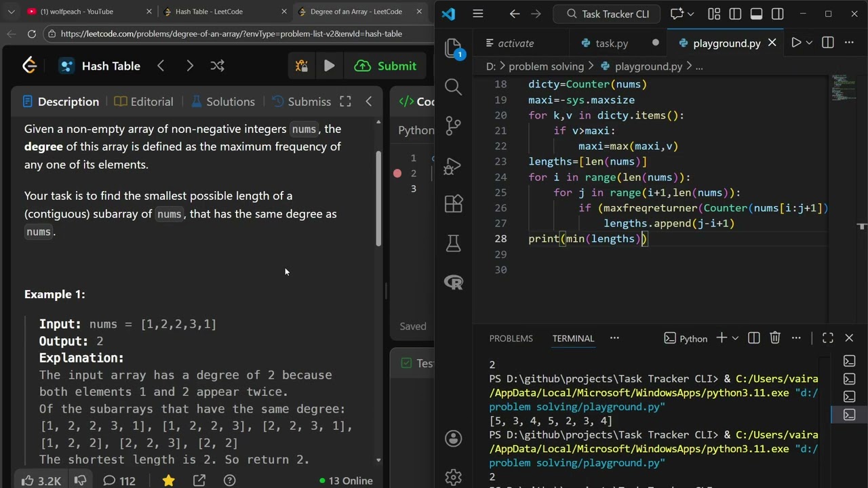
Task: Open comments count 112
Action: [119, 481]
